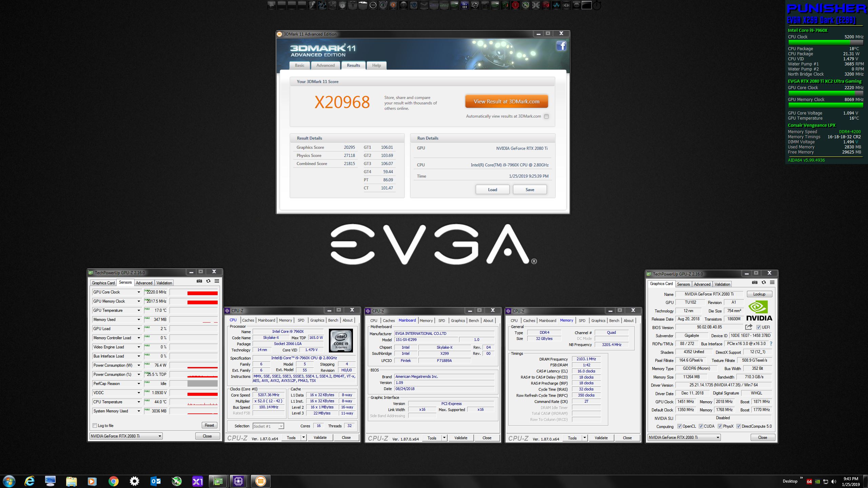
Task: Switch to CPU-Z via its taskbar icon
Action: 239,481
